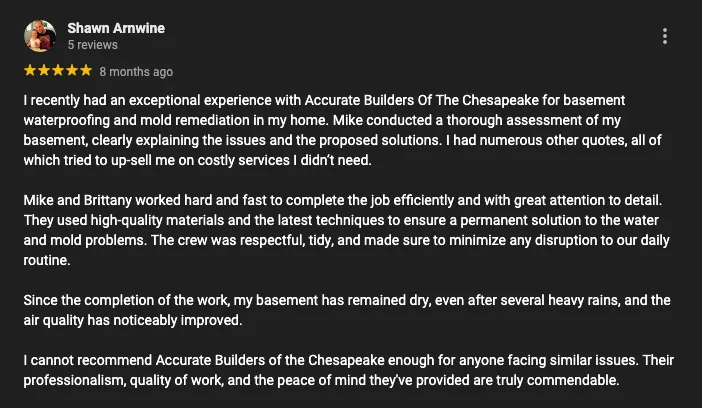Click the fifth gold rating star
The height and width of the screenshot is (408, 702).
point(86,70)
